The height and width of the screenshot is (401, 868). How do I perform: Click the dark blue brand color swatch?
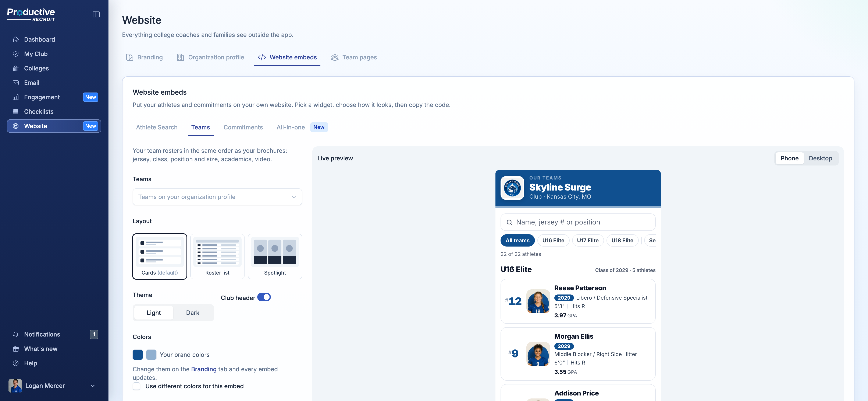(138, 355)
